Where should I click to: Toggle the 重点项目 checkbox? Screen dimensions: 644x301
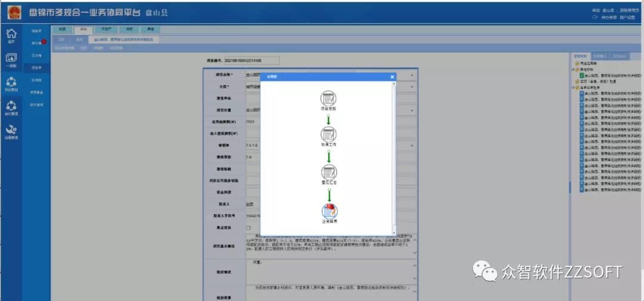pos(249,228)
